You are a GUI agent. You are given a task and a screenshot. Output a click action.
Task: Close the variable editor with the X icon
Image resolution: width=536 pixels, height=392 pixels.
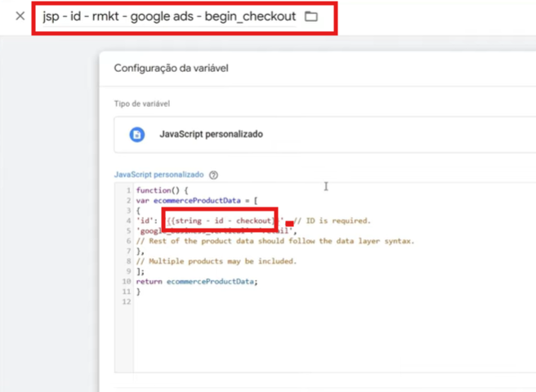click(x=20, y=16)
